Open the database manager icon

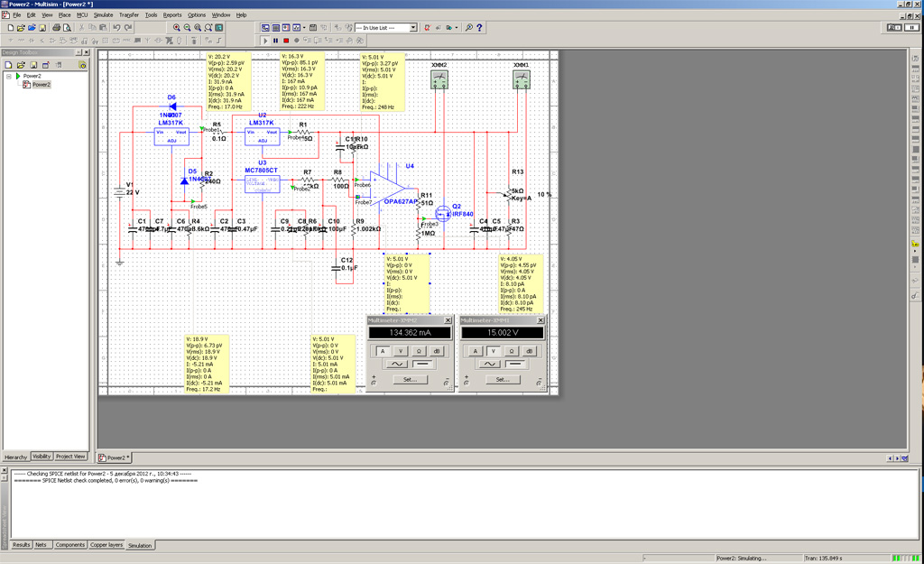(286, 28)
